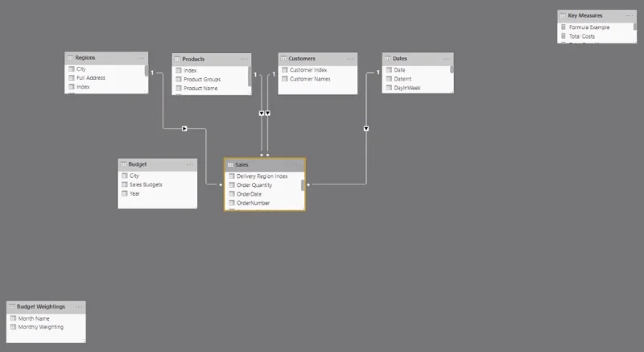Select the Delivery Region Index field

pos(263,176)
